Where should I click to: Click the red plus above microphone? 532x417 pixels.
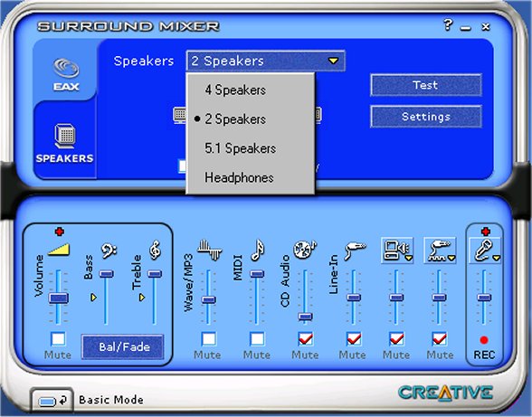pos(486,232)
